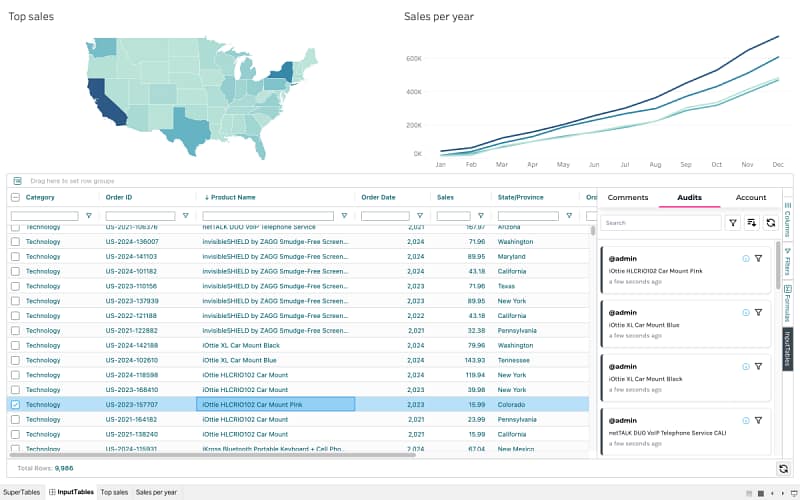Image resolution: width=800 pixels, height=500 pixels.
Task: Switch to the Comments tab
Action: click(628, 198)
